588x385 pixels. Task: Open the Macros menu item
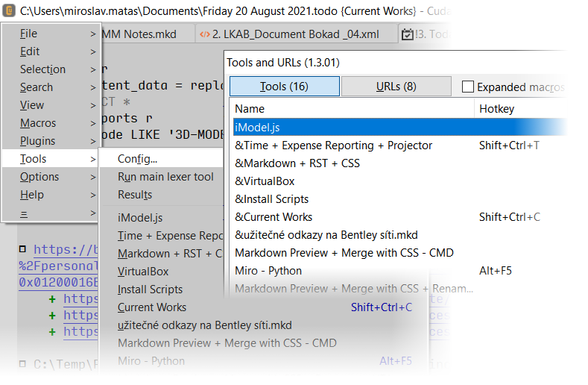[38, 123]
